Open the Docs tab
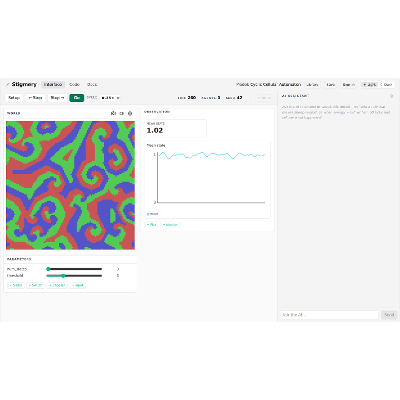Screen dimensions: 400x400 coord(92,85)
